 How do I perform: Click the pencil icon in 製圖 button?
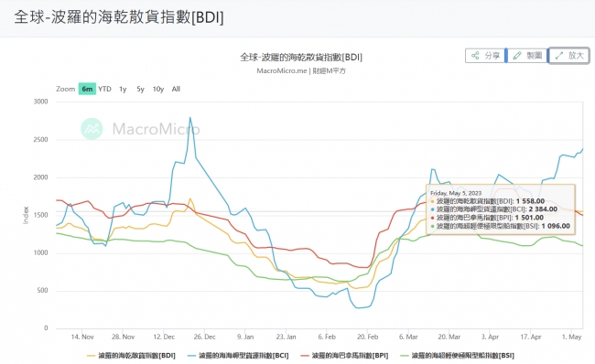coord(517,56)
